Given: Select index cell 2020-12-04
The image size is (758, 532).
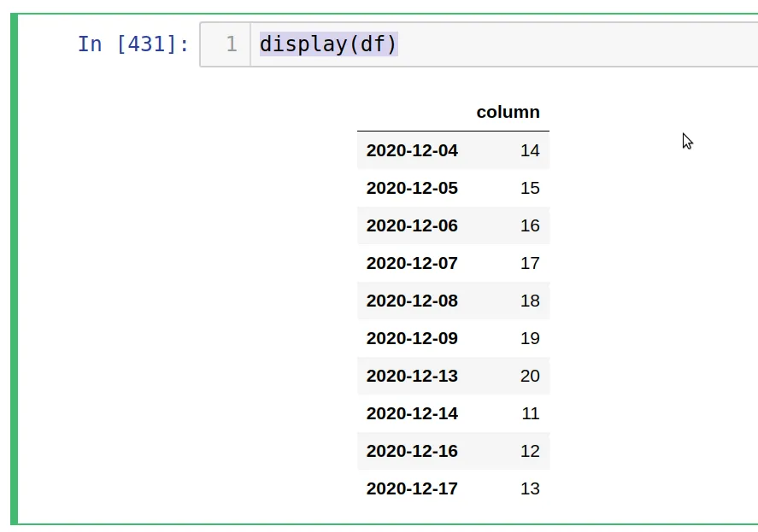Looking at the screenshot, I should click(412, 151).
